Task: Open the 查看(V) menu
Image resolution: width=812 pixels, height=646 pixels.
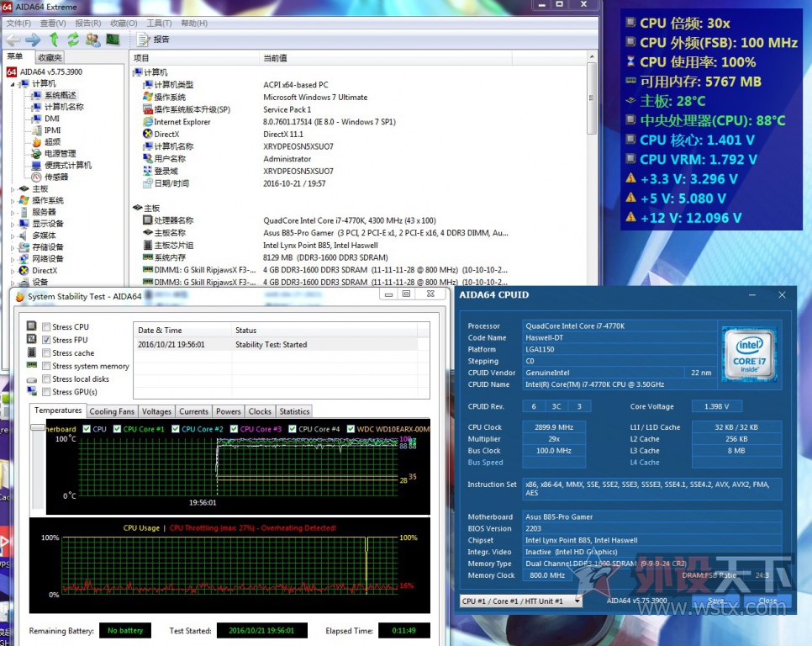Action: (53, 24)
